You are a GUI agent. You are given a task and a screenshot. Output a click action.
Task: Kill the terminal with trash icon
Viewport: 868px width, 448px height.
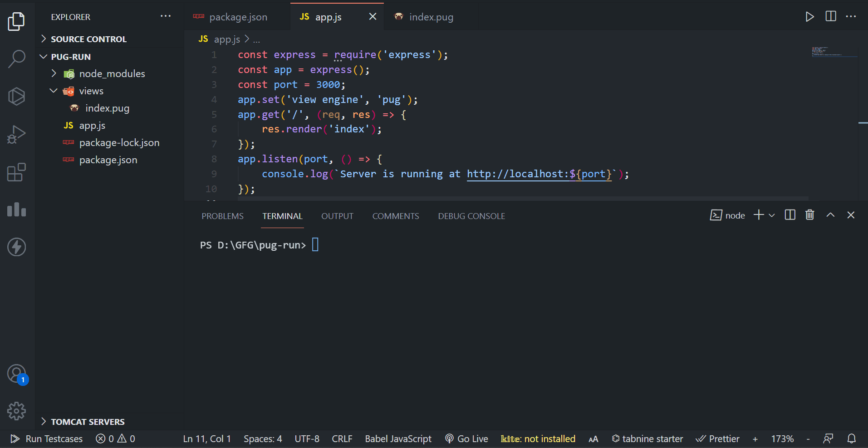pos(810,215)
